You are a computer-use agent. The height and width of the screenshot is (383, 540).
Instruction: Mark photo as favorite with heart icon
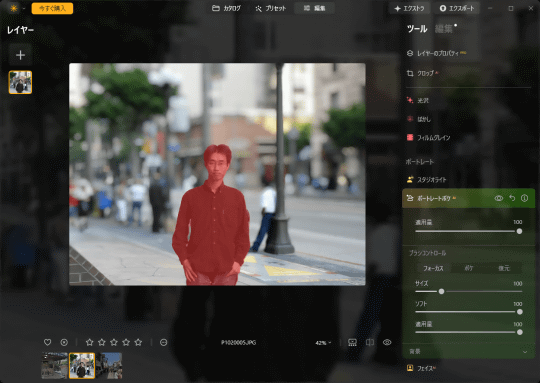coord(48,342)
